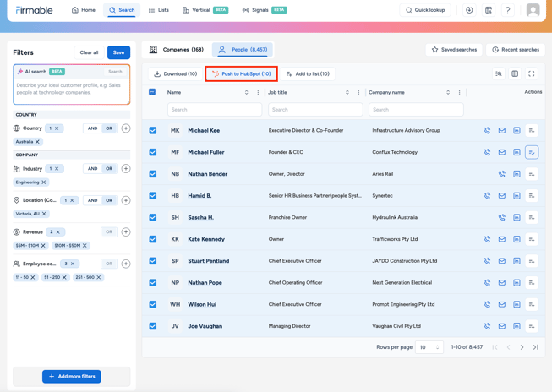Click add-to-list icon for Nathan Pope
This screenshot has height=392, width=552.
click(532, 282)
